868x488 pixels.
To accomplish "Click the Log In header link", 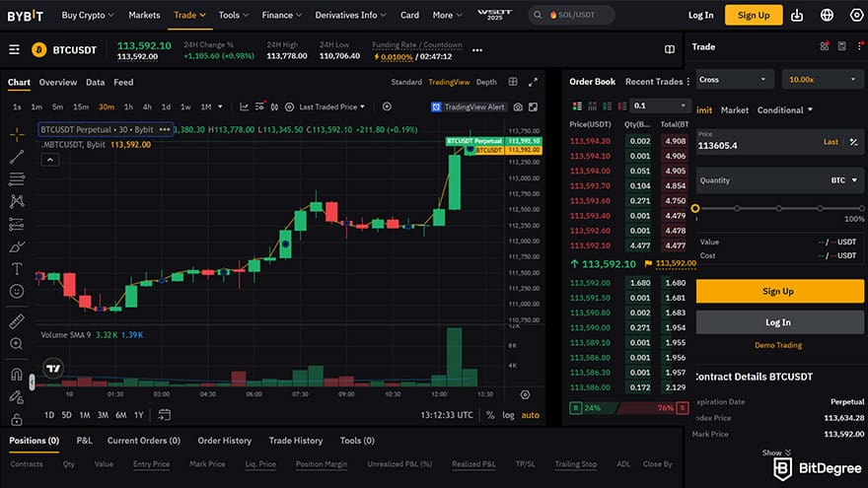I will click(x=701, y=15).
